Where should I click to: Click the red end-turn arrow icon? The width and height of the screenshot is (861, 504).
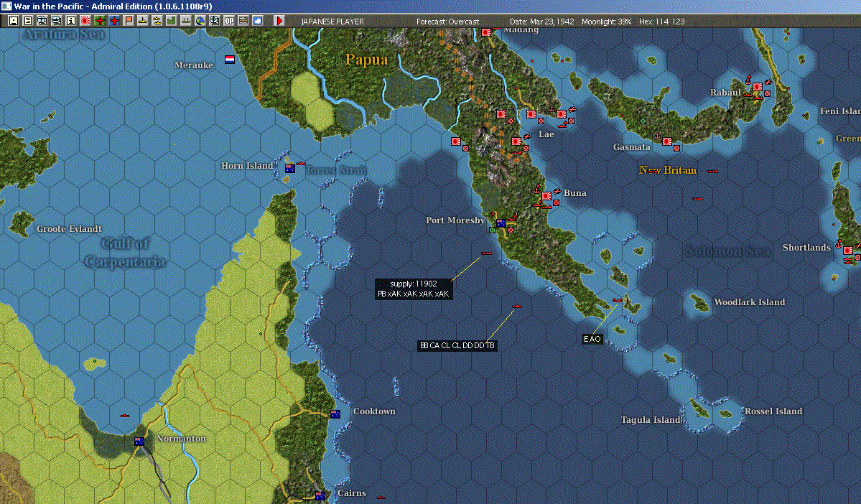[279, 21]
